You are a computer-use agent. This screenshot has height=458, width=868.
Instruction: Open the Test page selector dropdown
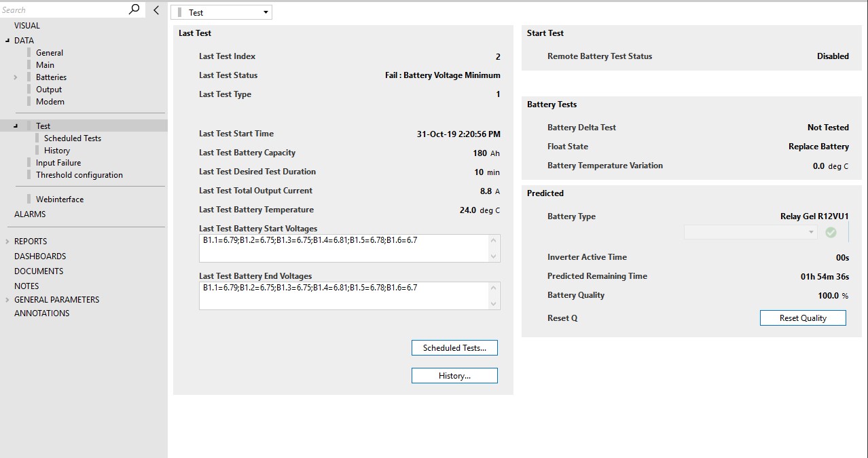pyautogui.click(x=221, y=12)
